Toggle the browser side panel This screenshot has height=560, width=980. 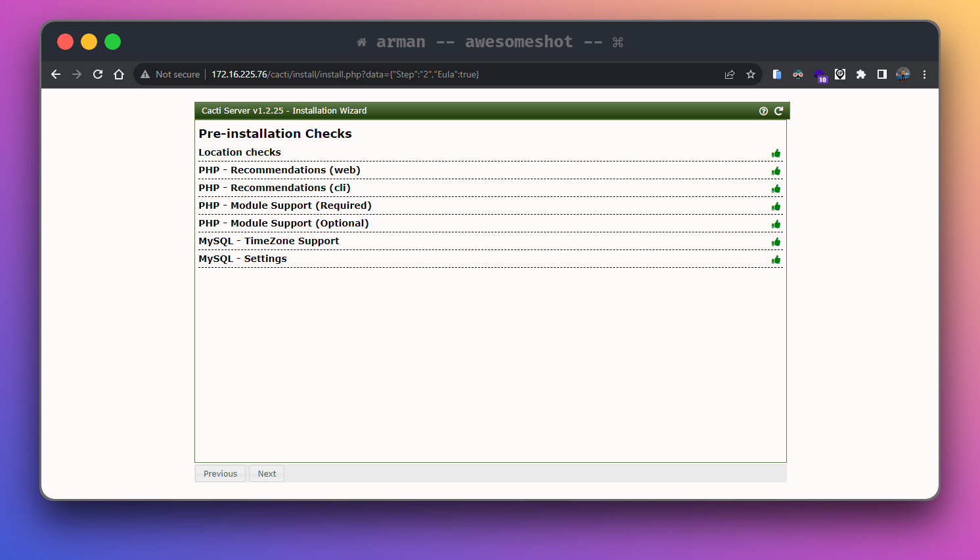(882, 75)
